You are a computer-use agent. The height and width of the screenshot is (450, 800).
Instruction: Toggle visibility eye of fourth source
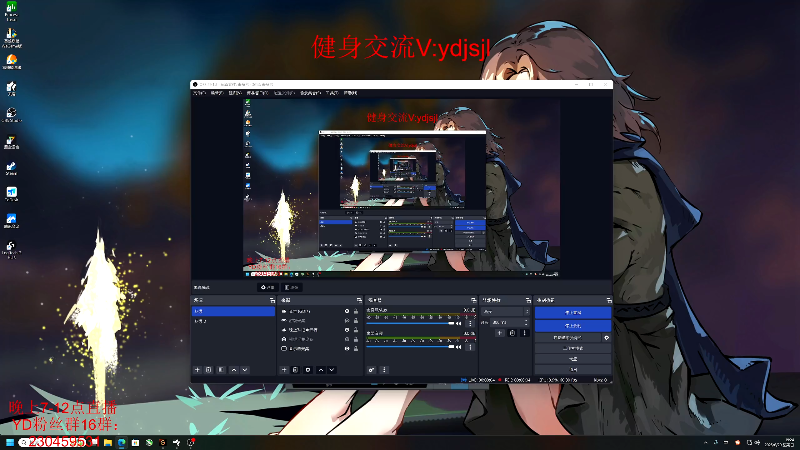pyautogui.click(x=347, y=339)
